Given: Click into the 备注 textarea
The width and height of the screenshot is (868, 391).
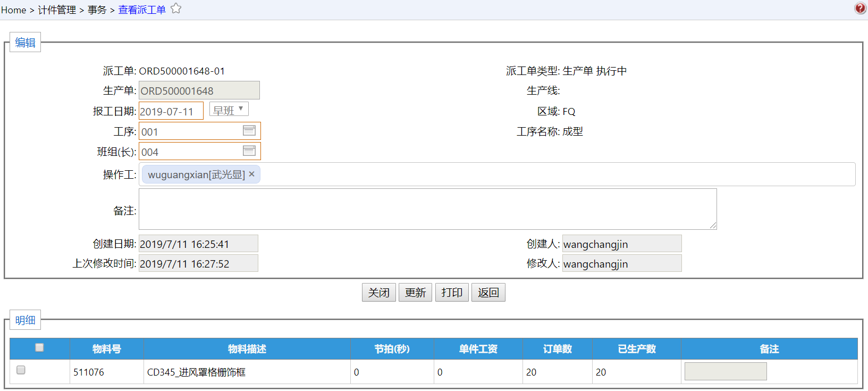Looking at the screenshot, I should coord(428,209).
